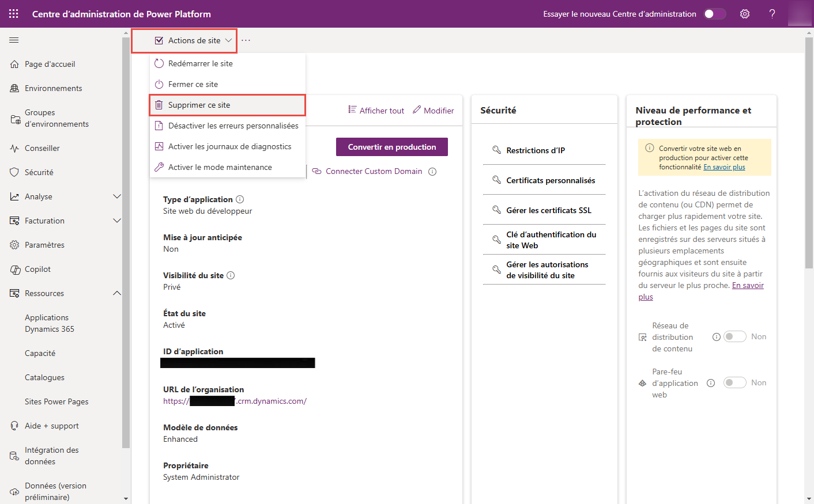814x504 pixels.
Task: Choose Désactiver les erreurs personnalisées
Action: [x=228, y=126]
